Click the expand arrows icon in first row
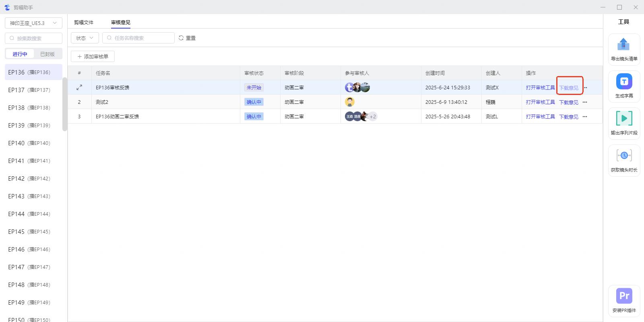 pos(79,87)
